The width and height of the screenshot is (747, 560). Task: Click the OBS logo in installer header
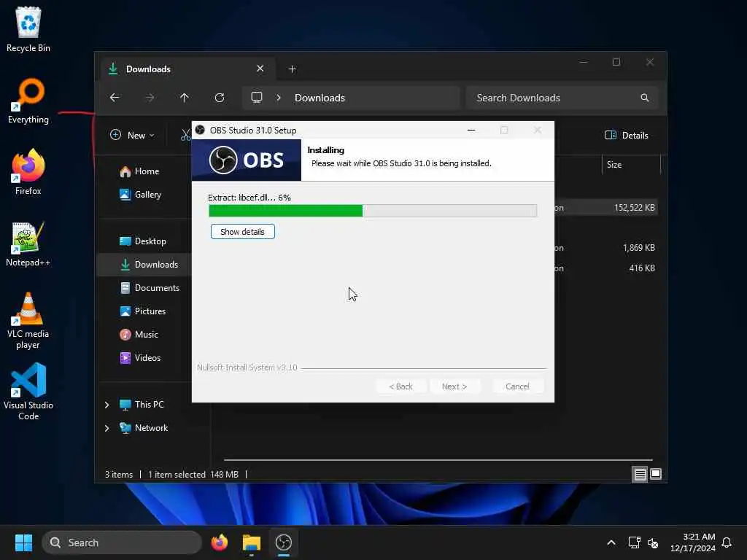(x=247, y=160)
